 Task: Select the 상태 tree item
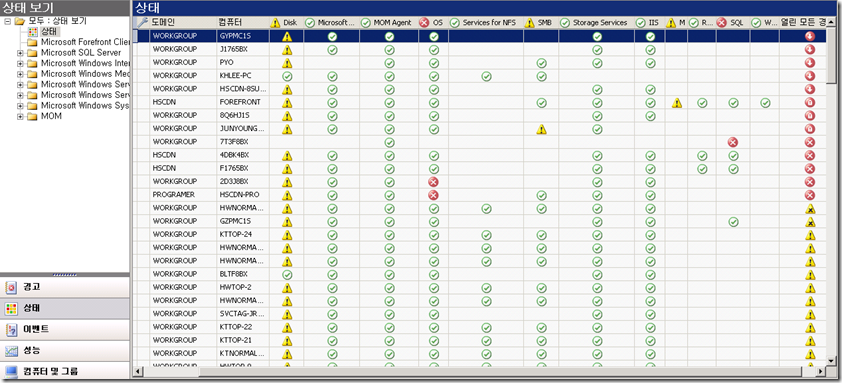[x=48, y=32]
